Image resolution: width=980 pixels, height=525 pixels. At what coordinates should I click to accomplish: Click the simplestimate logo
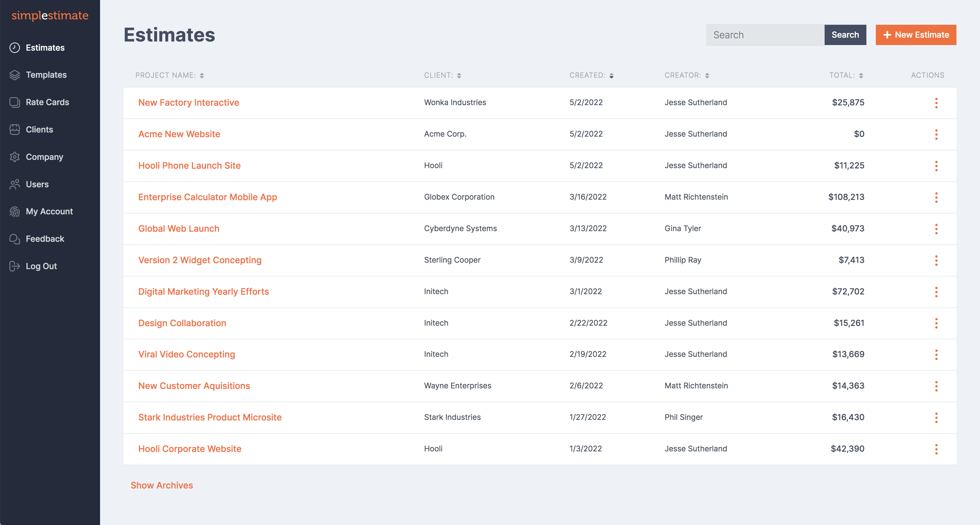point(50,16)
